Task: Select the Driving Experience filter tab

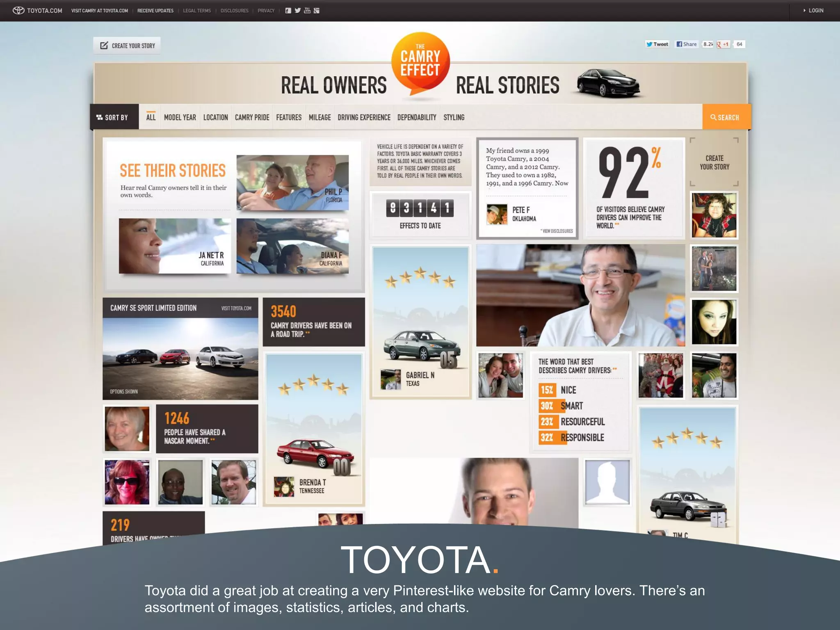Action: 364,117
